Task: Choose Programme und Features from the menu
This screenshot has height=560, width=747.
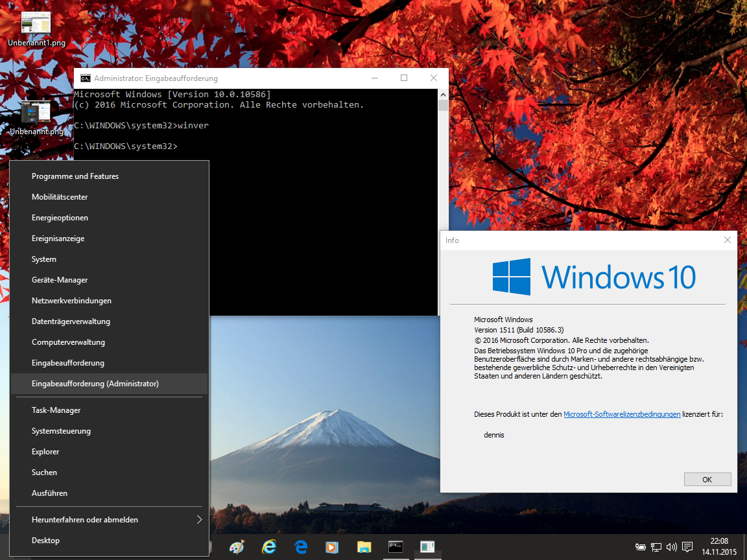Action: (109, 176)
